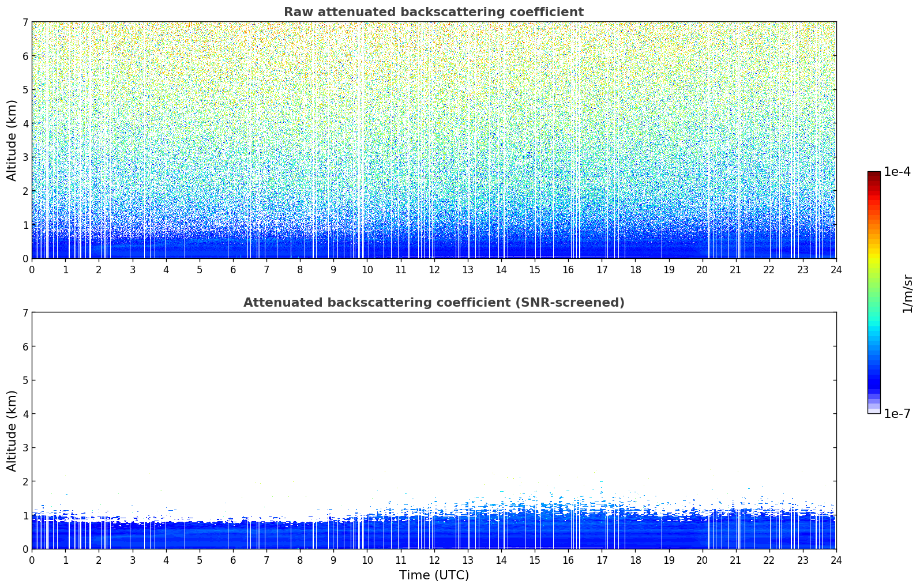Click the '3' altitude tick on the bottom plot
The height and width of the screenshot is (588, 920).
[x=25, y=448]
